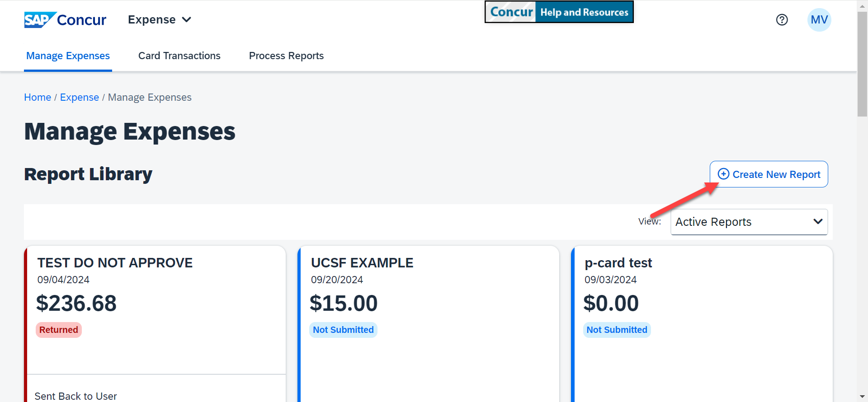Click the Not Submitted badge on p-card test
Screen dimensions: 868x402
[x=617, y=330]
